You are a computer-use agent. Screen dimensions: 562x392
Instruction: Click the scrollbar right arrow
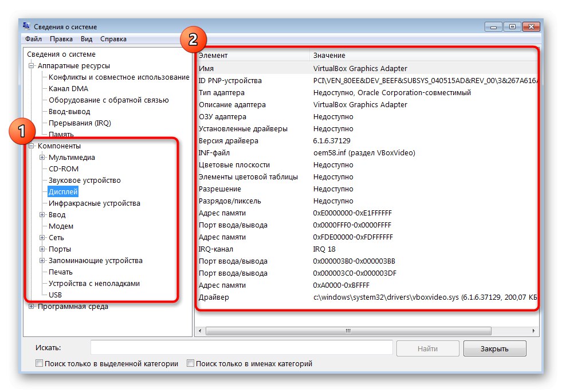[534, 331]
